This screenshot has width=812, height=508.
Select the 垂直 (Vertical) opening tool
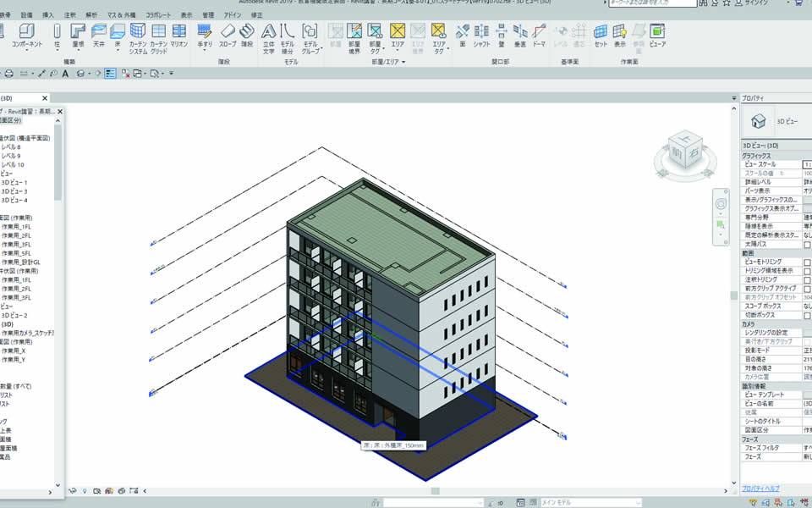520,36
